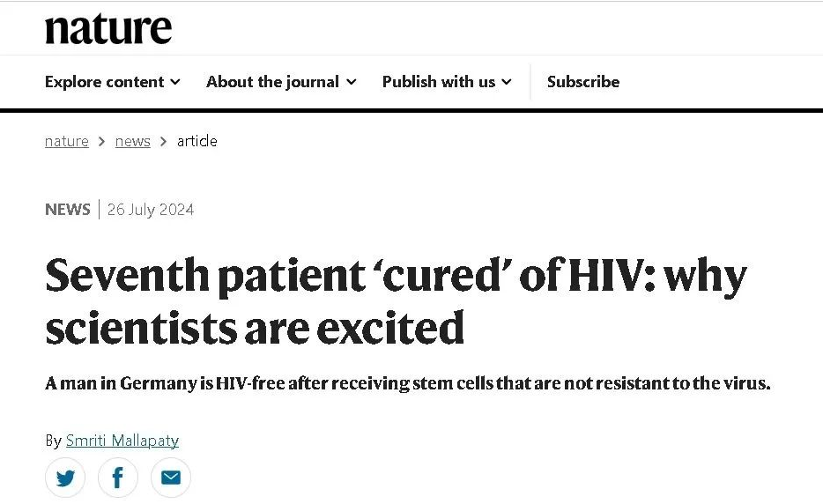Open author Smriti Mallapaty's page
Screen dimensions: 823x504
click(122, 441)
